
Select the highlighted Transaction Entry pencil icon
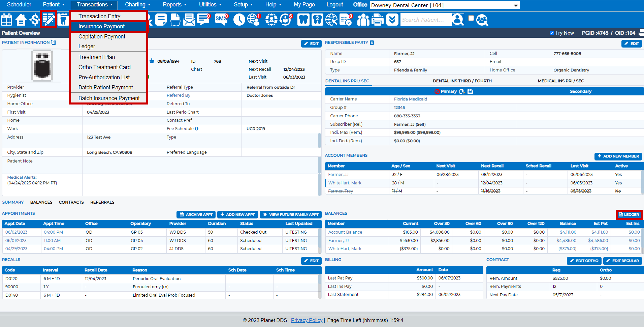[x=48, y=19]
